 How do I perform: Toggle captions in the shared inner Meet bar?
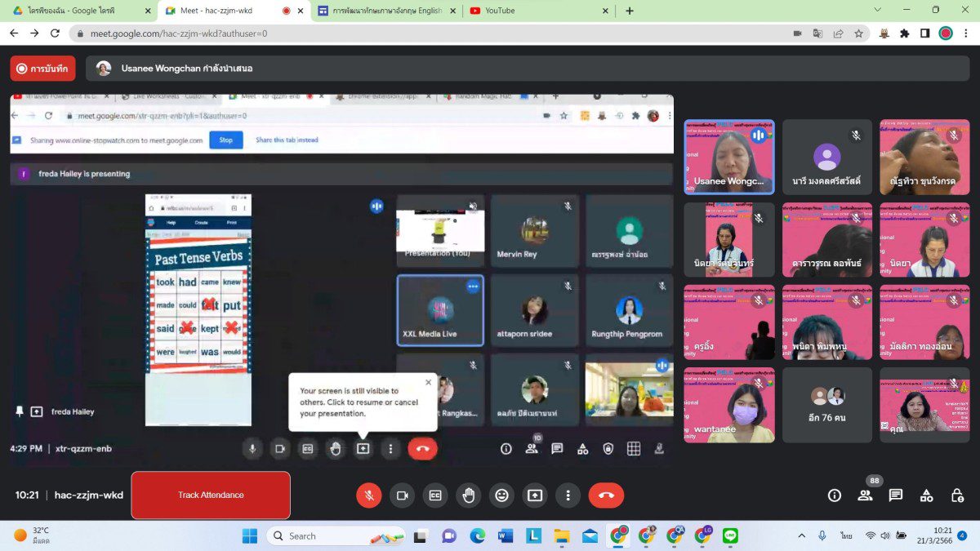pyautogui.click(x=307, y=448)
